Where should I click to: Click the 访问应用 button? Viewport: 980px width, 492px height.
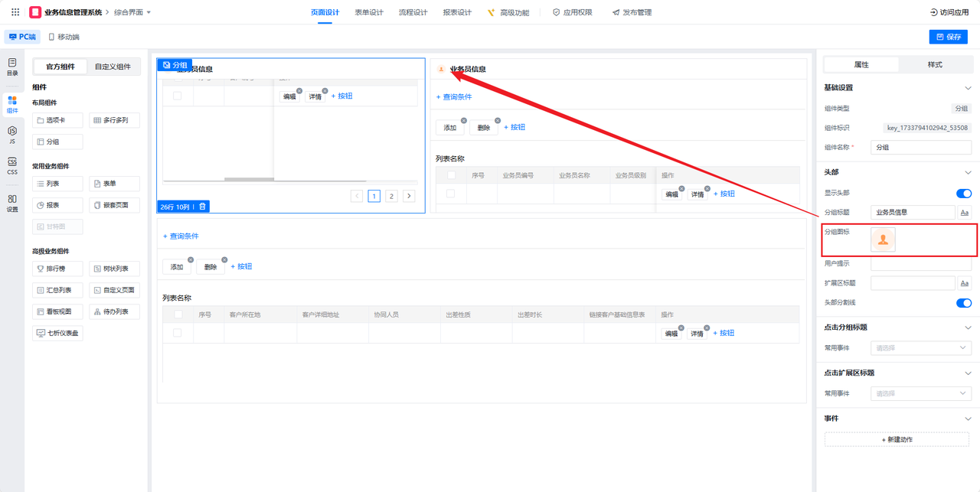click(x=949, y=12)
